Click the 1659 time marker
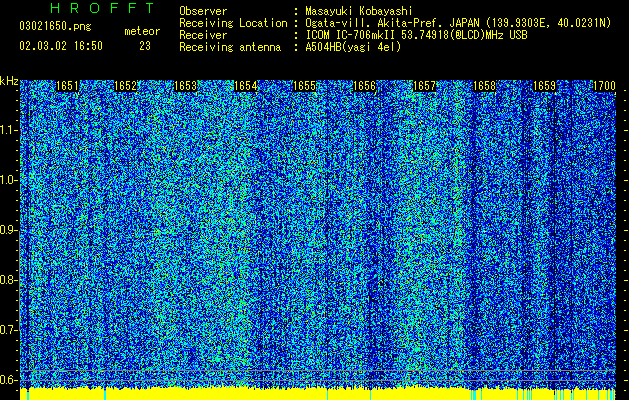The image size is (629, 400). [x=544, y=86]
